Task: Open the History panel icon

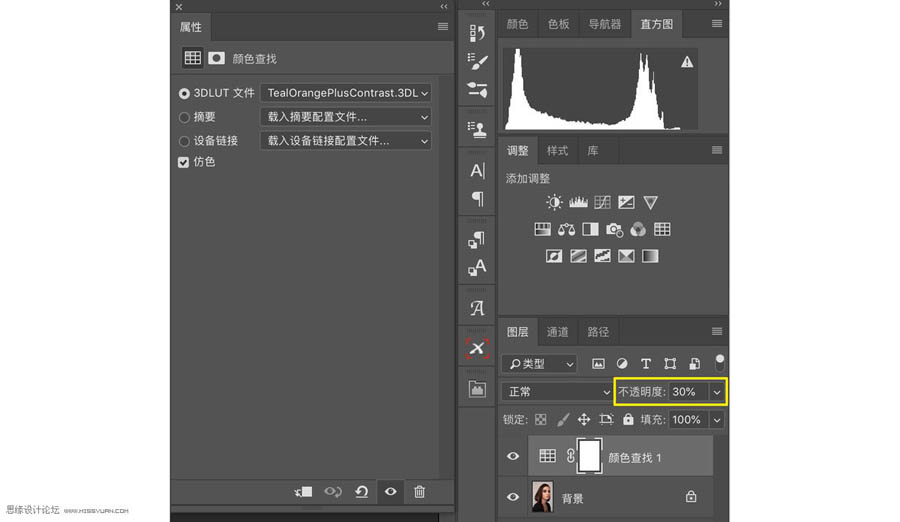Action: (477, 34)
